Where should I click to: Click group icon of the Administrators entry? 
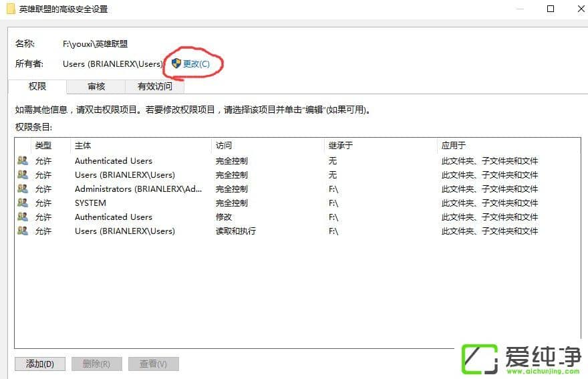coord(23,188)
